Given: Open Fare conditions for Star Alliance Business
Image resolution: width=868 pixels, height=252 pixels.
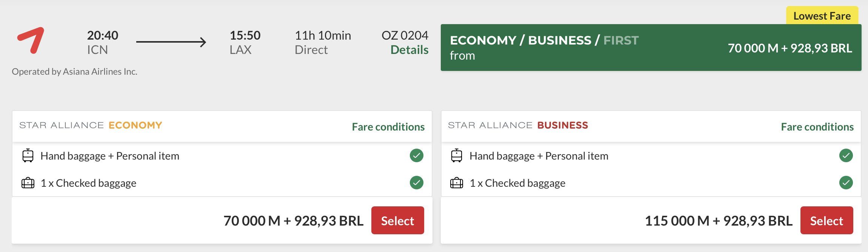Looking at the screenshot, I should tap(817, 127).
